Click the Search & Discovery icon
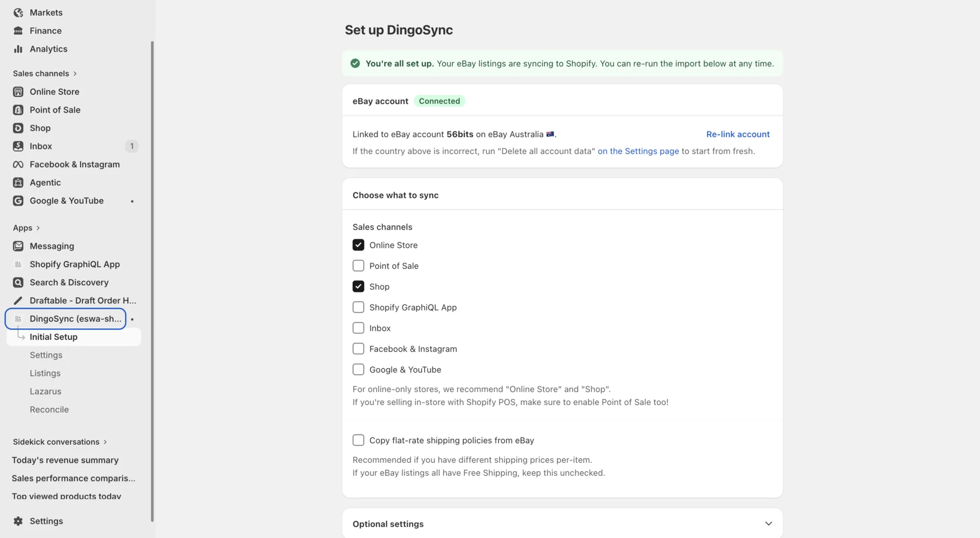The width and height of the screenshot is (980, 538). (x=18, y=283)
